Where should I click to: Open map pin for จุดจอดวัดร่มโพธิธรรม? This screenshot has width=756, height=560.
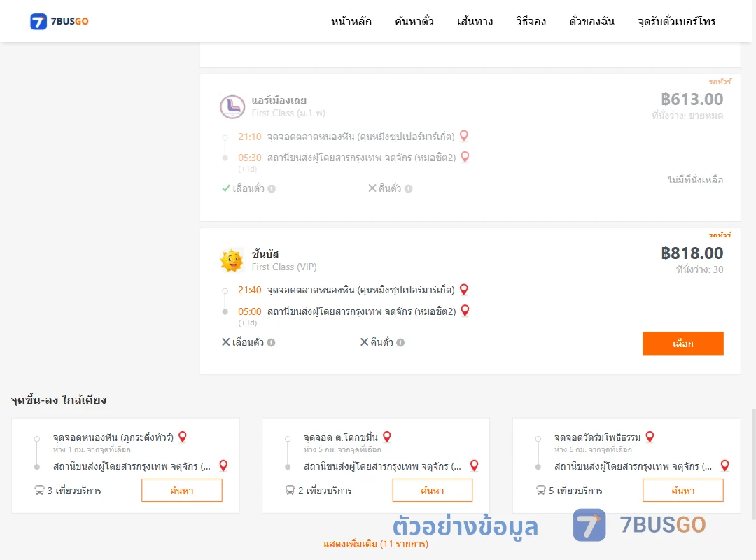pyautogui.click(x=650, y=437)
